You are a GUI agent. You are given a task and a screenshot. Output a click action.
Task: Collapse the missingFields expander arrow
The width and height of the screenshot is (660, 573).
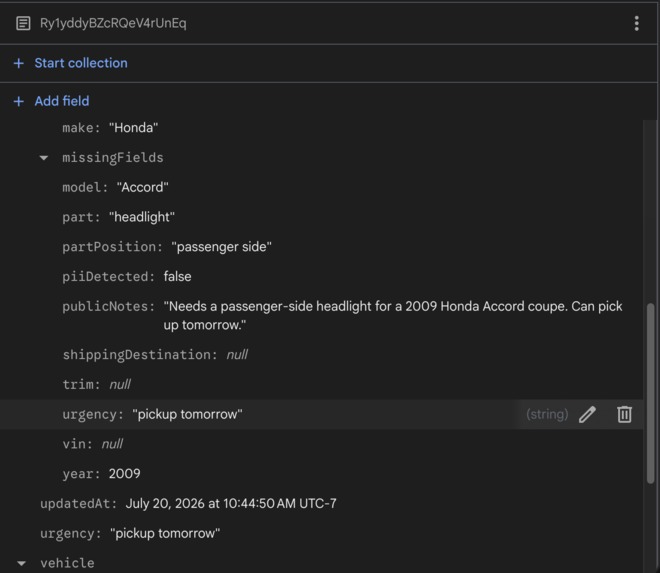[43, 158]
